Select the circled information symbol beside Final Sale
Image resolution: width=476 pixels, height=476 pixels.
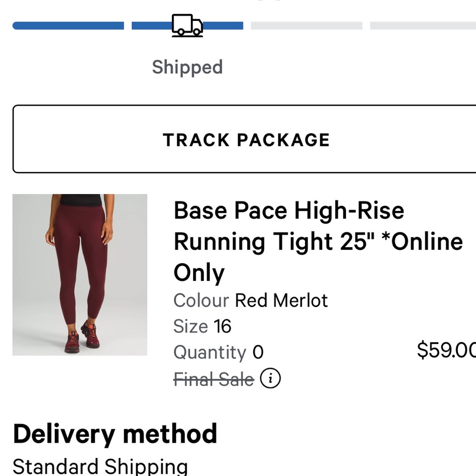[270, 378]
